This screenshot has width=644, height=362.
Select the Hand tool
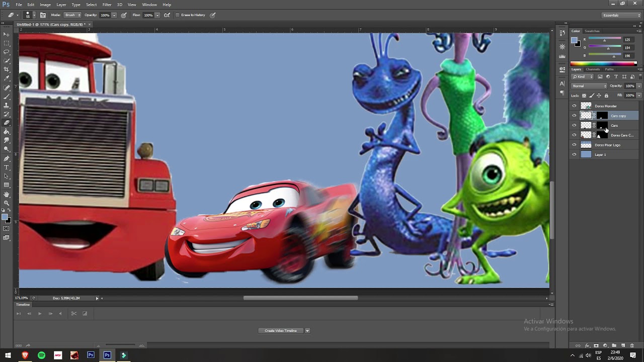tap(7, 194)
